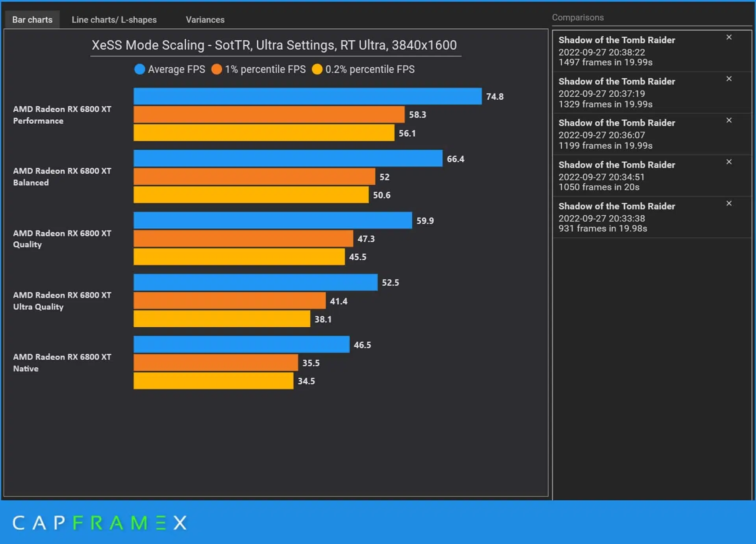Click the 'AMD Radeon RX 6800 XT Performance' label
756x544 pixels.
(x=62, y=115)
